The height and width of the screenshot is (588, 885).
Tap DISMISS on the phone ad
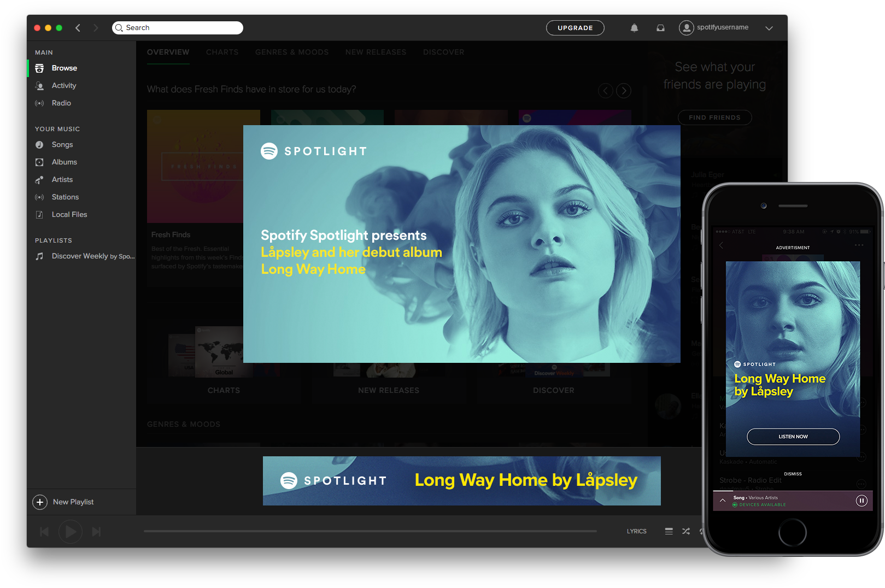[x=793, y=474]
